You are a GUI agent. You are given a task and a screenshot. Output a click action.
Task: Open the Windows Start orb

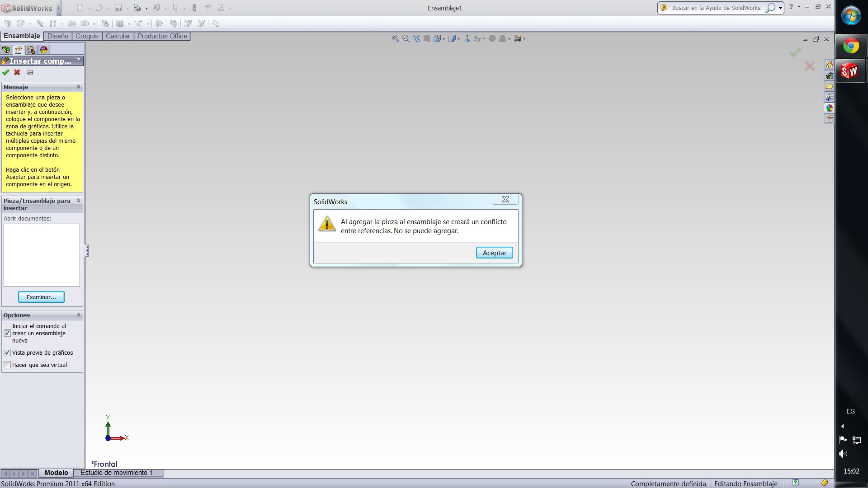(x=851, y=16)
